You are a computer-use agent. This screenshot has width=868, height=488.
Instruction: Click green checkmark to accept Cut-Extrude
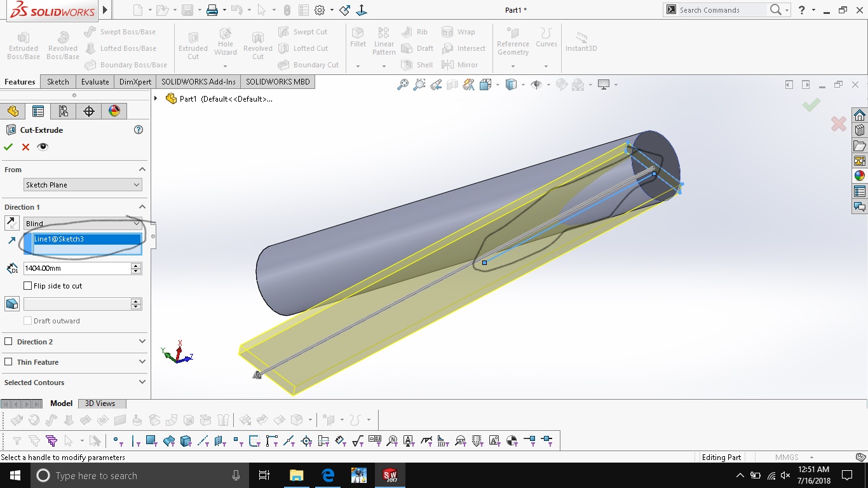pyautogui.click(x=8, y=147)
